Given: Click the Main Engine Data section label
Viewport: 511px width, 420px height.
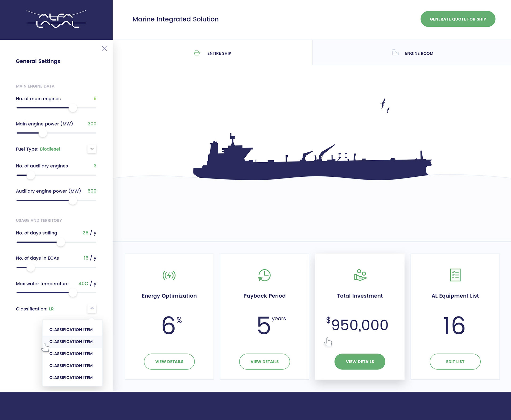Looking at the screenshot, I should tap(35, 86).
